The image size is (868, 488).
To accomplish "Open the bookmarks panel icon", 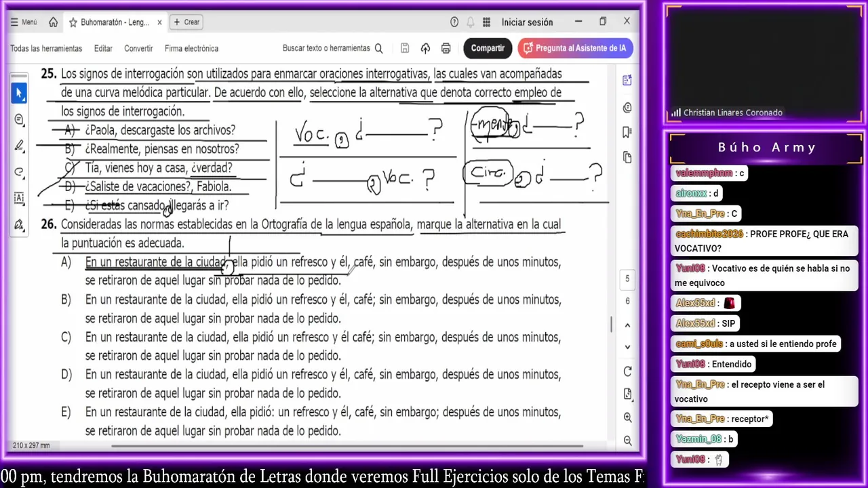I will click(627, 132).
